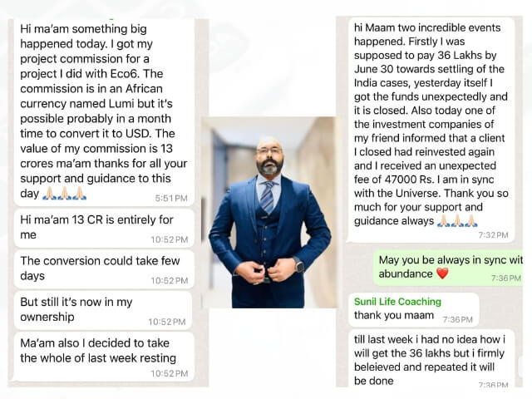Tap the "Sunil Life Coaching" sender name
This screenshot has height=399, width=532.
397,301
